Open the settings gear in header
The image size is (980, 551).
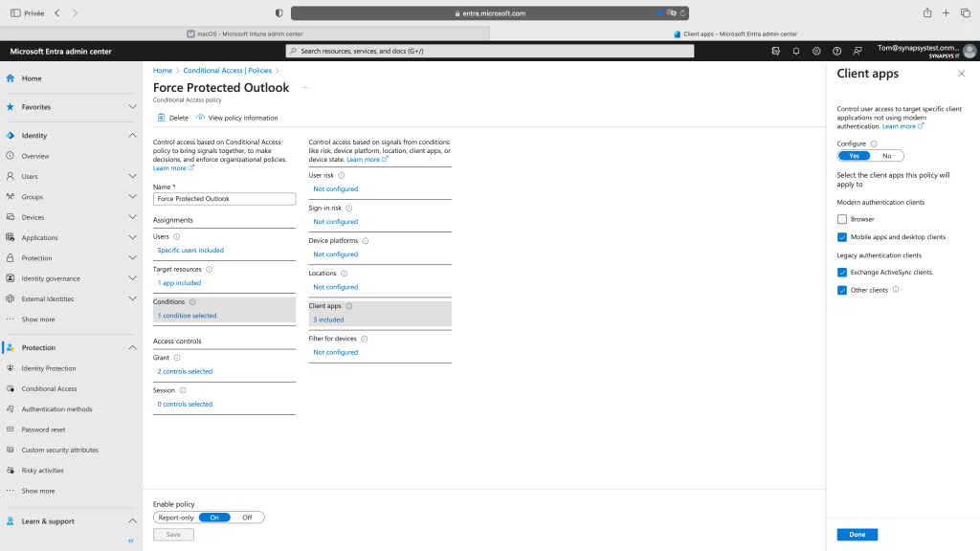click(816, 51)
